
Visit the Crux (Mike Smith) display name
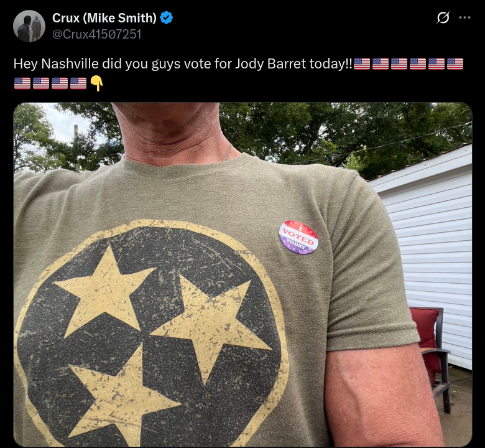point(104,18)
